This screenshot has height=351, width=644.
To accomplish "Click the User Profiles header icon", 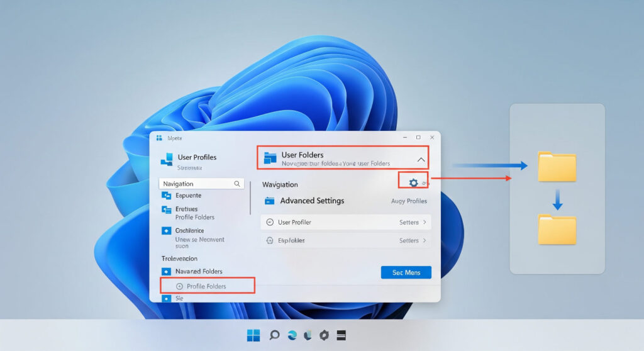I will [167, 160].
